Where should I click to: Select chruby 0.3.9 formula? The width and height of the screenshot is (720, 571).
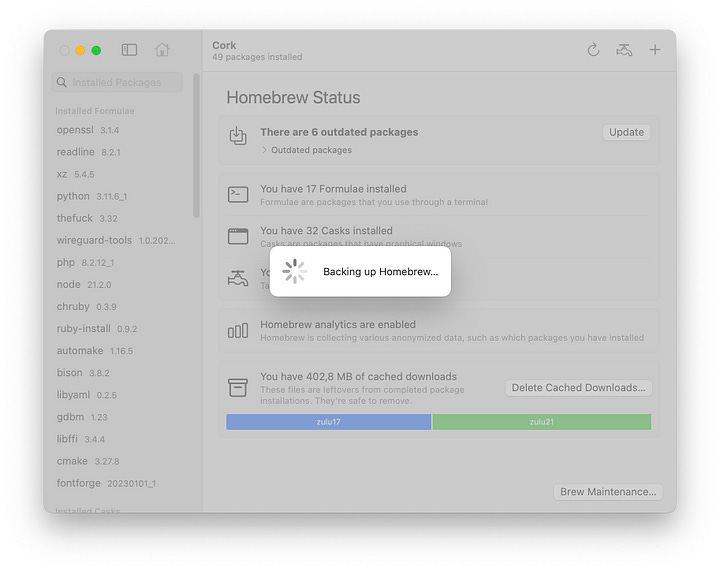[86, 306]
